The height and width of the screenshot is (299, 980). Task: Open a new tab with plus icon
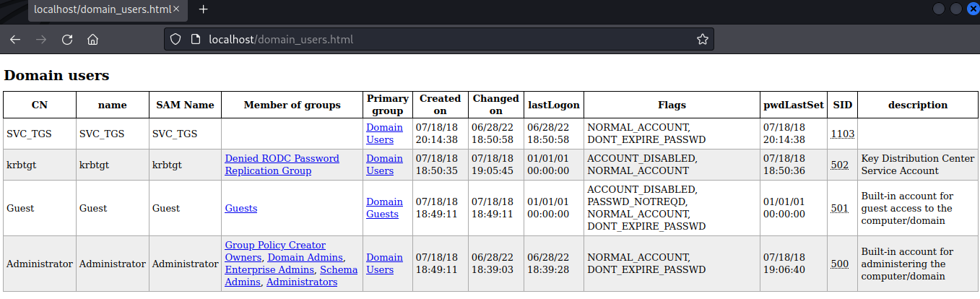point(204,9)
